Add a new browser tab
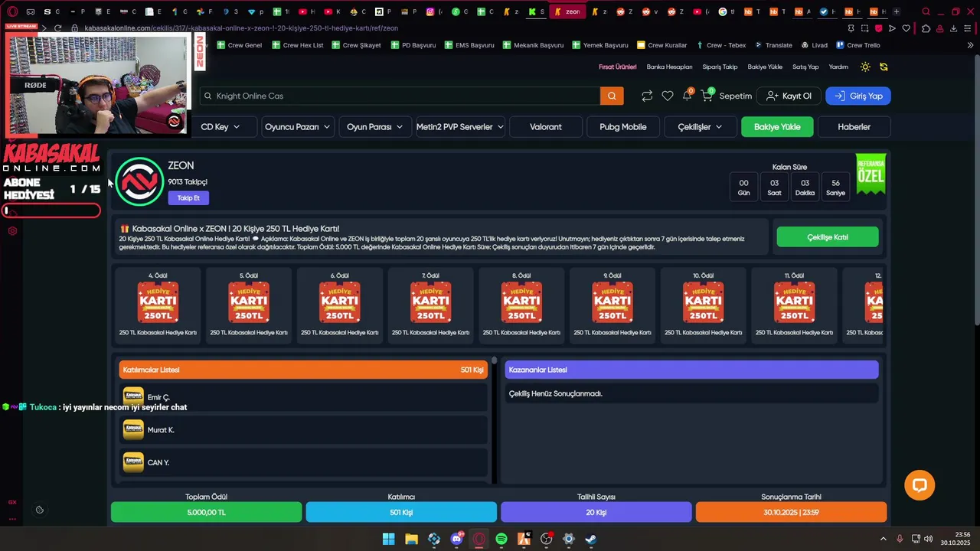This screenshot has height=551, width=980. click(x=897, y=11)
